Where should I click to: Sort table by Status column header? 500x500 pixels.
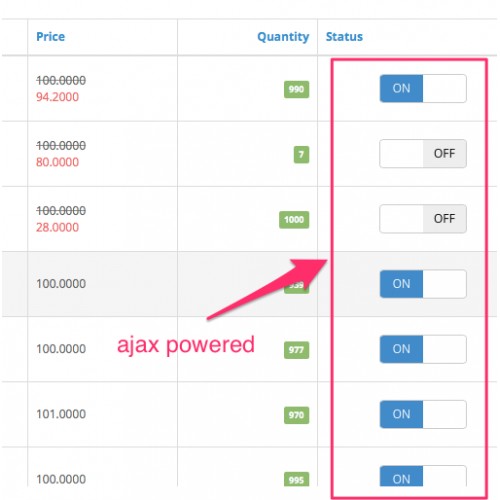344,36
